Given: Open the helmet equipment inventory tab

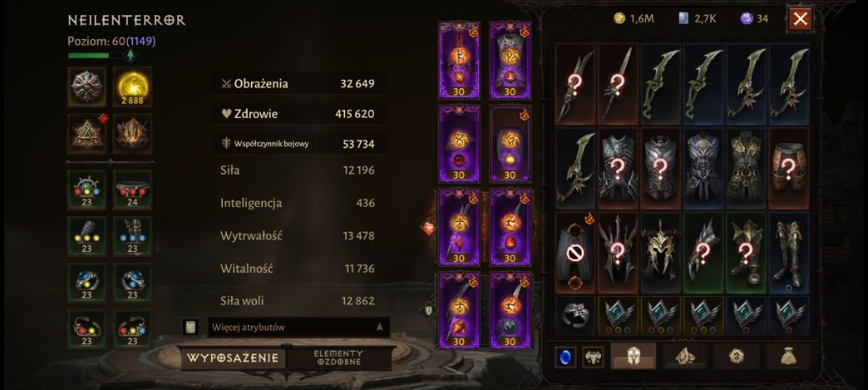Looking at the screenshot, I should pos(633,356).
